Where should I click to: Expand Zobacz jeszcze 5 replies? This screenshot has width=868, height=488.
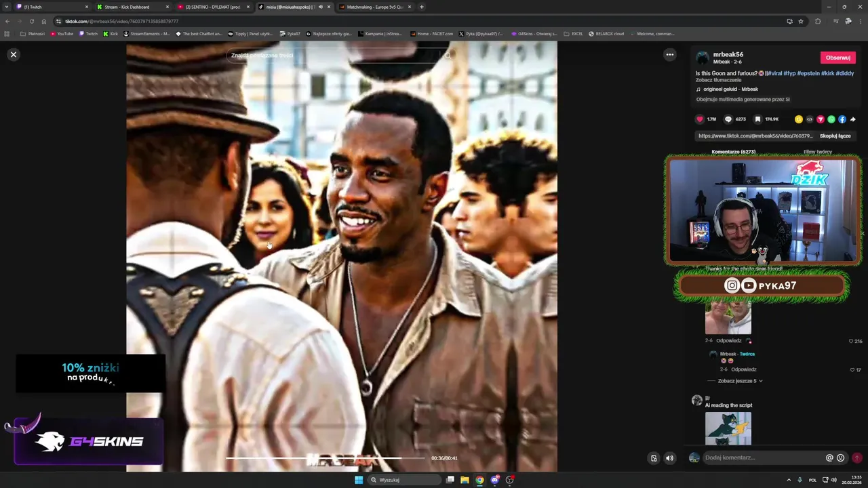pyautogui.click(x=740, y=381)
